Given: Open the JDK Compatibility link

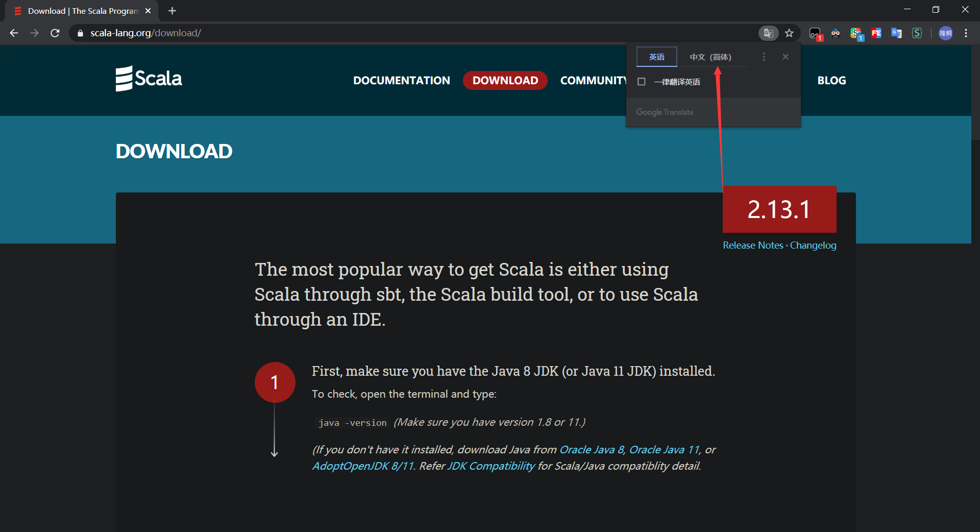Looking at the screenshot, I should click(491, 466).
